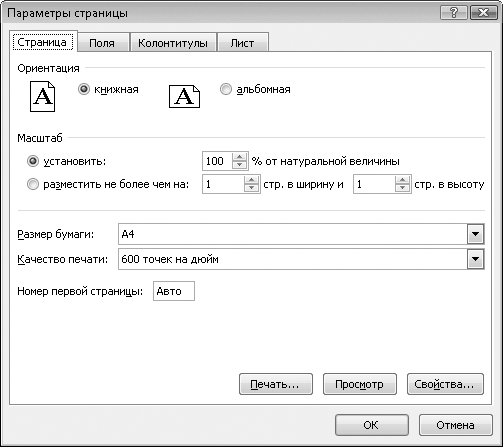The image size is (503, 447).
Task: Click the help question mark button
Action: (x=454, y=13)
